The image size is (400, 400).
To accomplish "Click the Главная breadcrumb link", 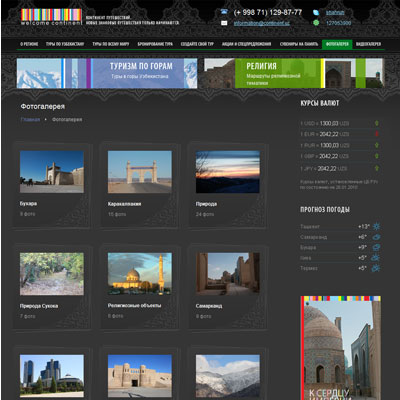I will (30, 119).
